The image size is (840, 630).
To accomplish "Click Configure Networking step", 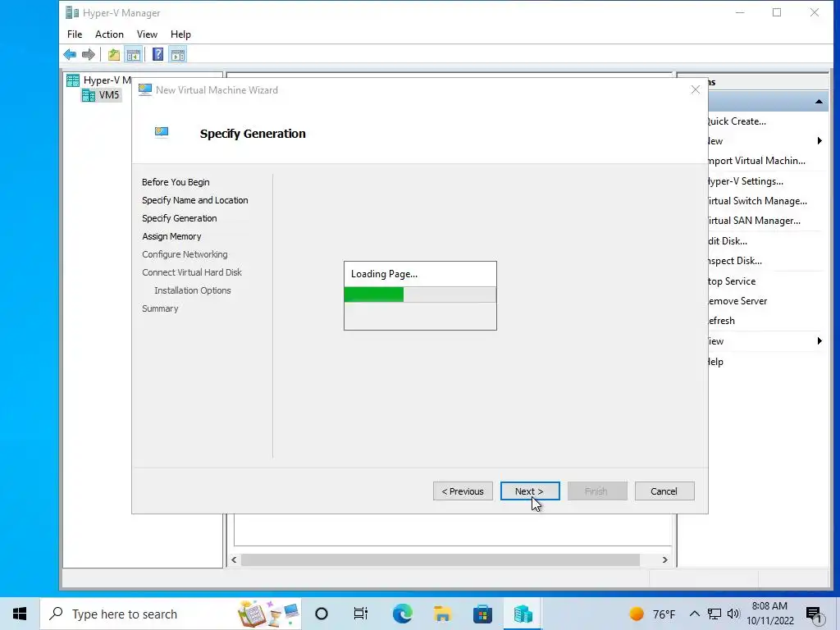I will 185,254.
